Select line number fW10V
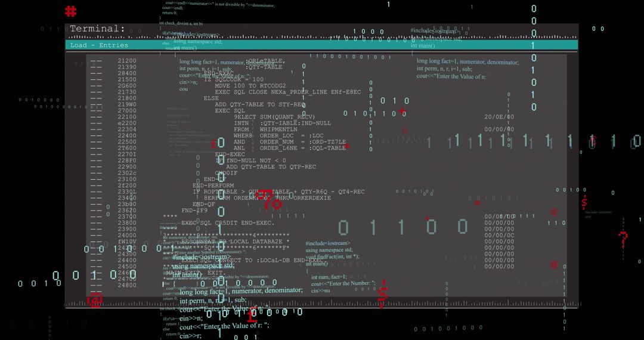 coord(127,242)
